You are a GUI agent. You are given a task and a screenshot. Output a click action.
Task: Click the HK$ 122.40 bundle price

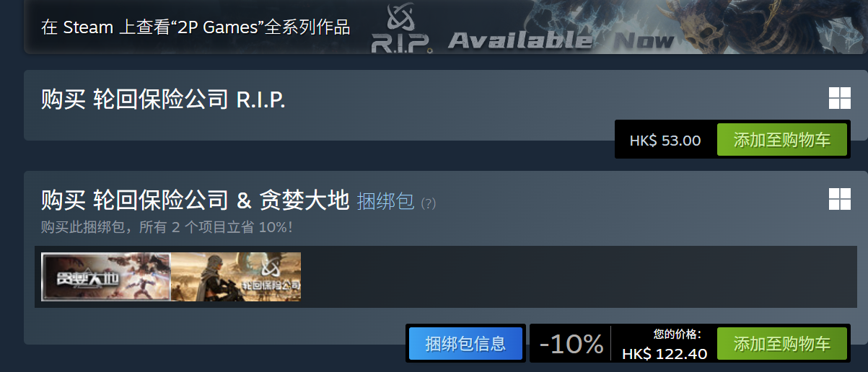pos(665,353)
